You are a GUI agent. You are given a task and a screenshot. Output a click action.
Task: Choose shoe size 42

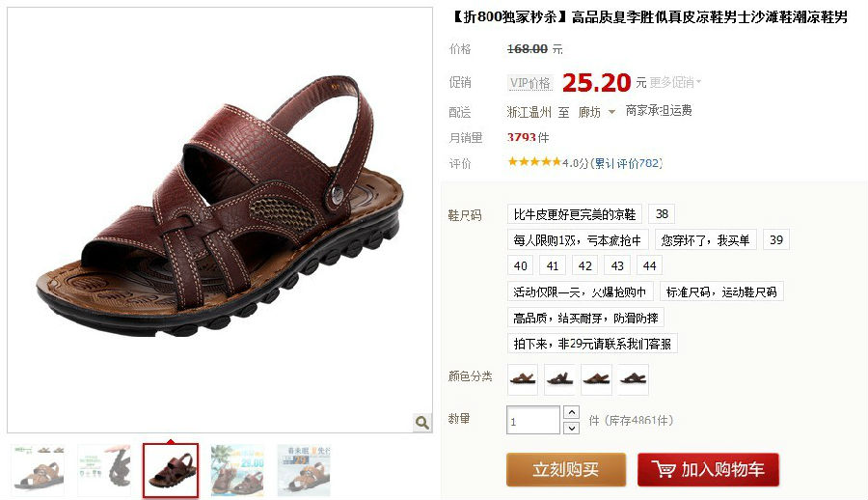(x=585, y=265)
